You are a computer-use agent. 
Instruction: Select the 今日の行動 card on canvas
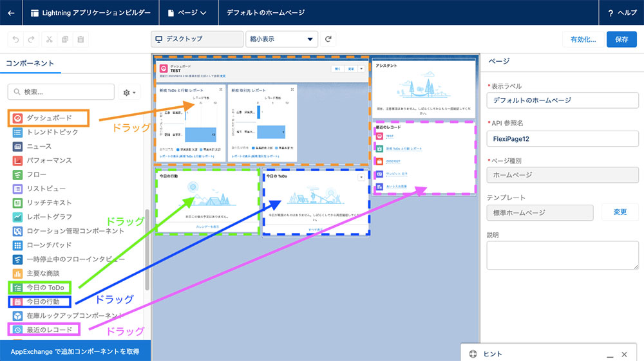[x=207, y=201]
